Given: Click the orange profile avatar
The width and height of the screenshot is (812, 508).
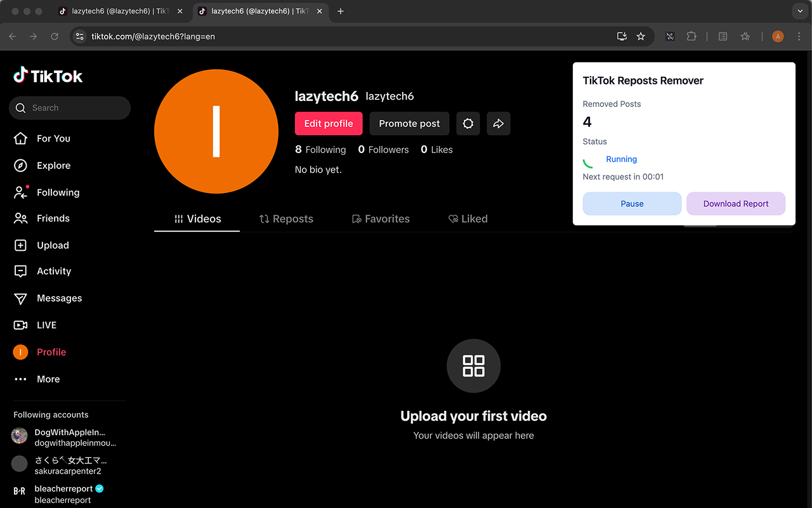Looking at the screenshot, I should (x=216, y=131).
